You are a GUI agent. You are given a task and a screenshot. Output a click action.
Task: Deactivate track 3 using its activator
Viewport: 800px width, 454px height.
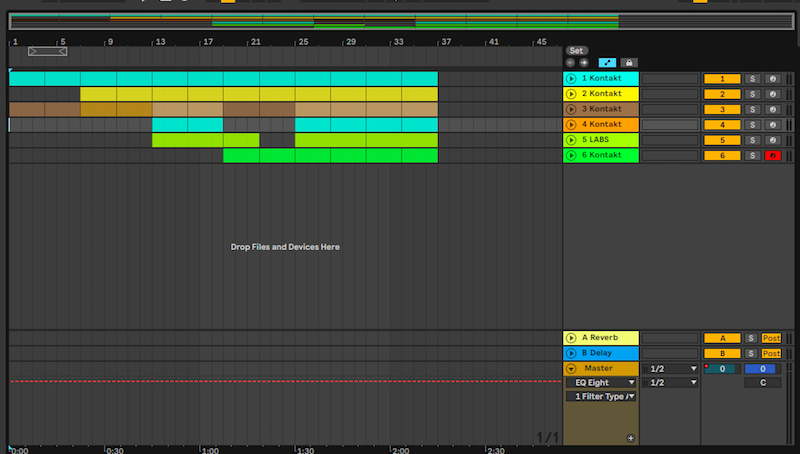click(722, 109)
